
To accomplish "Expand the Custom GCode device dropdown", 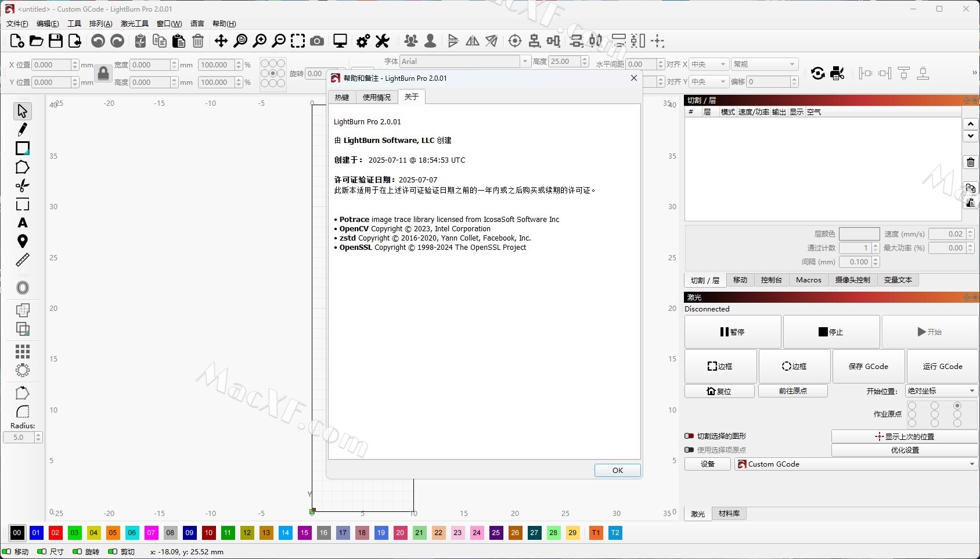I will (856, 464).
